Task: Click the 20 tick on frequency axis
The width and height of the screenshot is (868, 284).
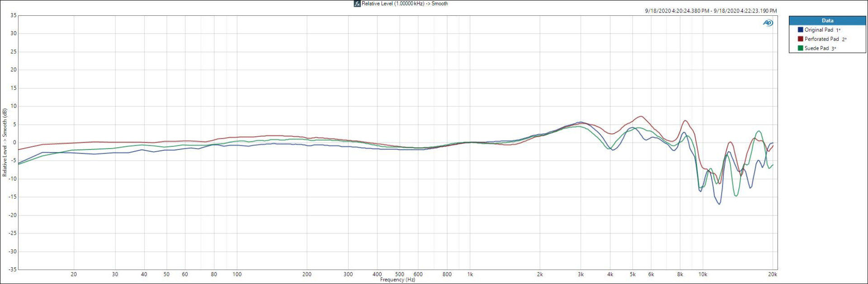Action: pyautogui.click(x=74, y=274)
